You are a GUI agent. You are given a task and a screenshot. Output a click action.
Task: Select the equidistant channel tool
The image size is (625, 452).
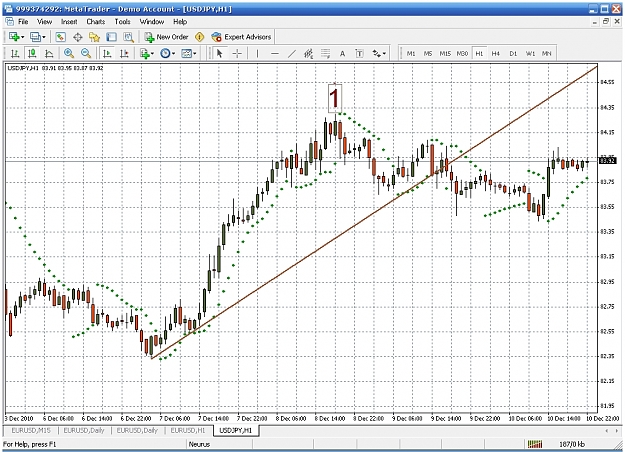[309, 53]
